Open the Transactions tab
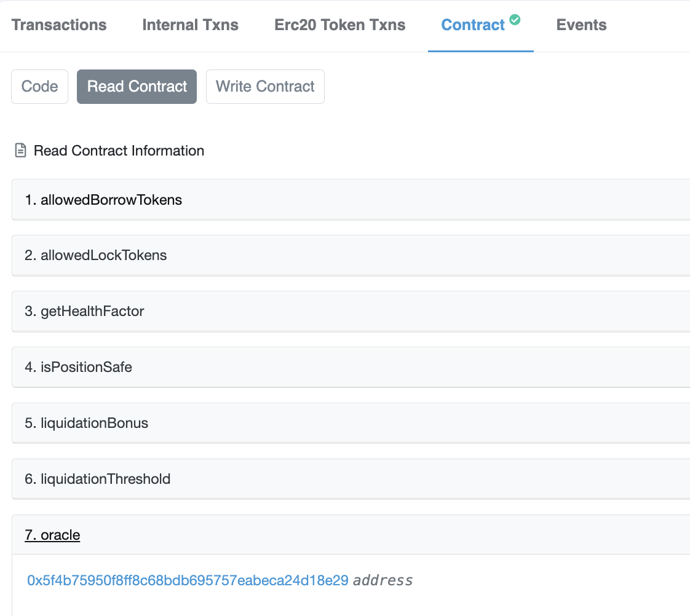The height and width of the screenshot is (616, 690). point(59,25)
